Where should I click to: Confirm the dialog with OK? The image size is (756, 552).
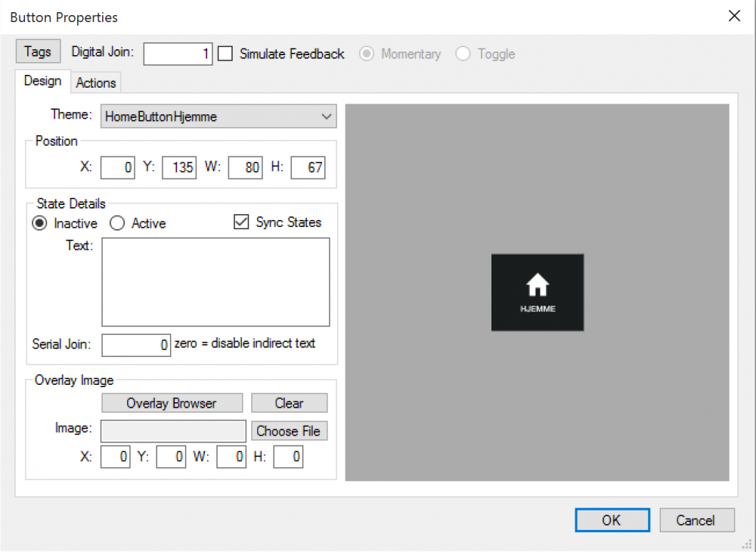pos(612,519)
